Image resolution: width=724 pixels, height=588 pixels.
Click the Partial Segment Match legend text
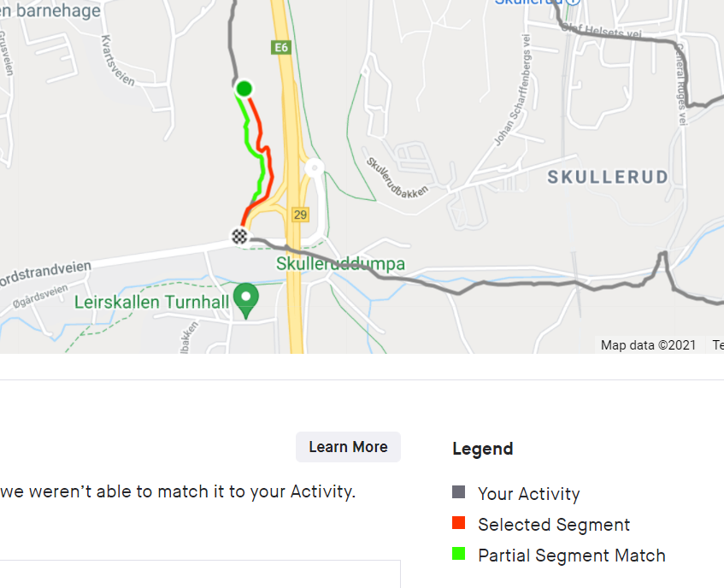(572, 556)
